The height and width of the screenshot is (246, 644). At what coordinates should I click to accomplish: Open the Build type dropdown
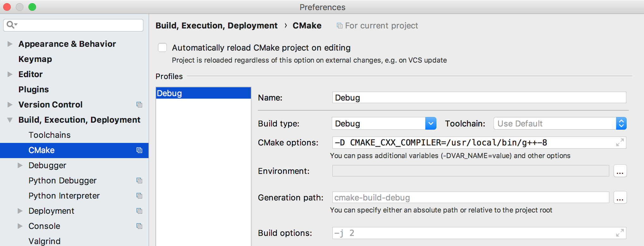coord(430,124)
